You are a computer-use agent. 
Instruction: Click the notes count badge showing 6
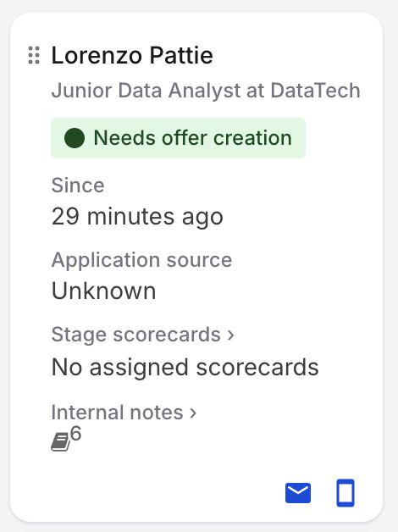point(76,433)
